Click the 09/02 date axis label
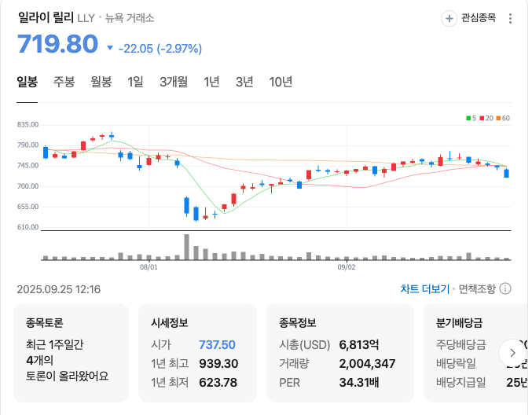The width and height of the screenshot is (532, 415). pos(347,267)
